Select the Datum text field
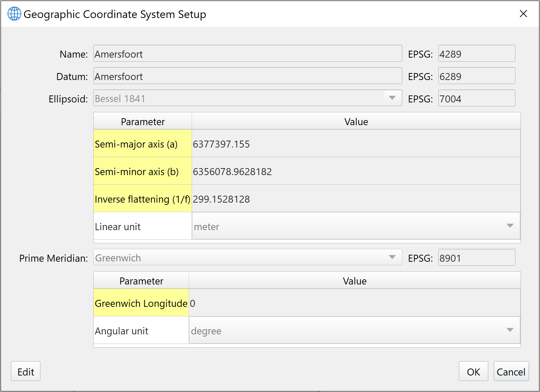The width and height of the screenshot is (540, 392). pyautogui.click(x=247, y=76)
